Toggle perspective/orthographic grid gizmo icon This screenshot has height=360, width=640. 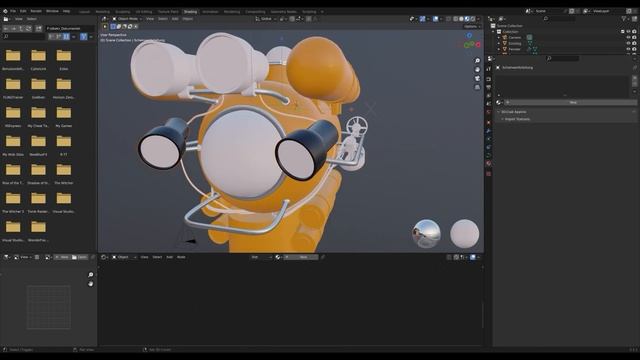(477, 87)
